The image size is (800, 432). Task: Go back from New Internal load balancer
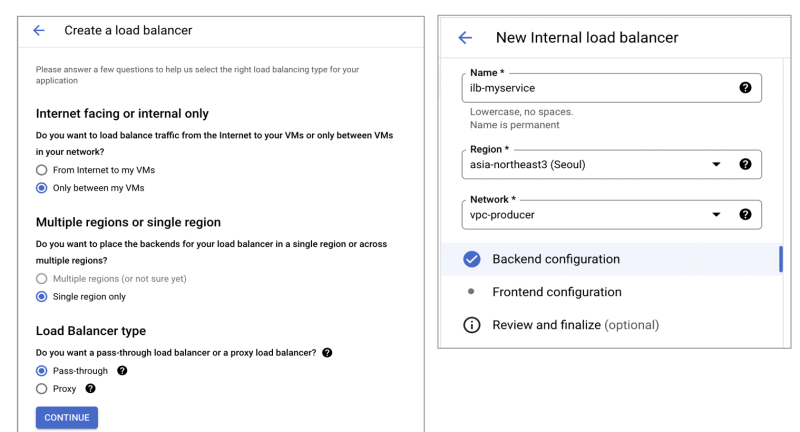[464, 38]
